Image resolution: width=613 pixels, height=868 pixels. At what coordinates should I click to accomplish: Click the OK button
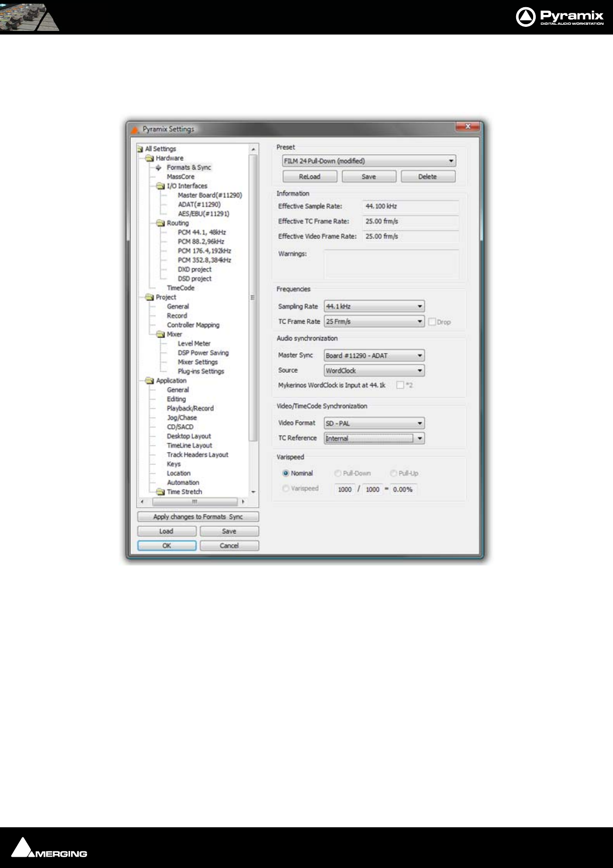tap(166, 545)
